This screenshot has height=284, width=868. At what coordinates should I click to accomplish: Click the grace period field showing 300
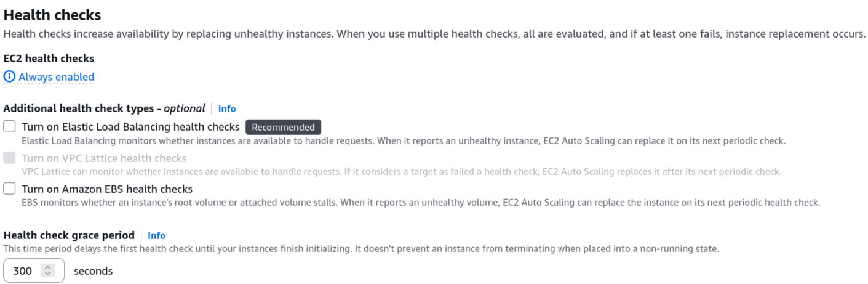[34, 270]
